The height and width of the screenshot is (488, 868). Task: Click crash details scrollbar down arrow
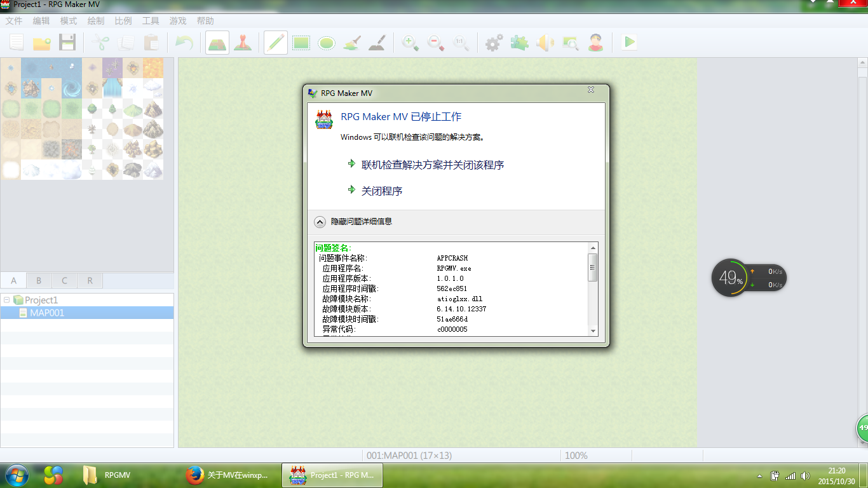point(593,331)
